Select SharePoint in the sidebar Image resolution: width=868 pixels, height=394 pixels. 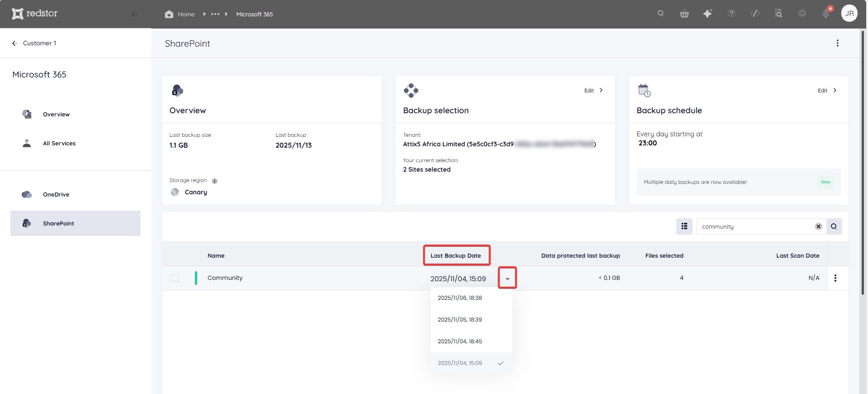coord(75,223)
